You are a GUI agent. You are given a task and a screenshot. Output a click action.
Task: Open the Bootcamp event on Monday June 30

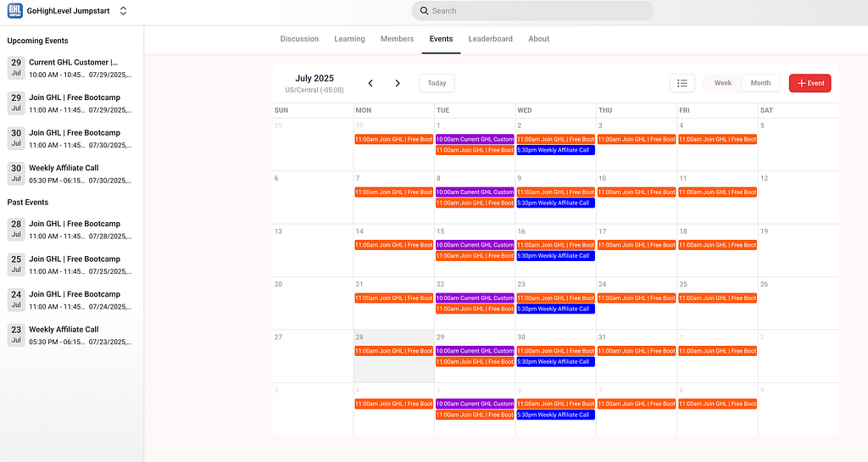(x=393, y=139)
